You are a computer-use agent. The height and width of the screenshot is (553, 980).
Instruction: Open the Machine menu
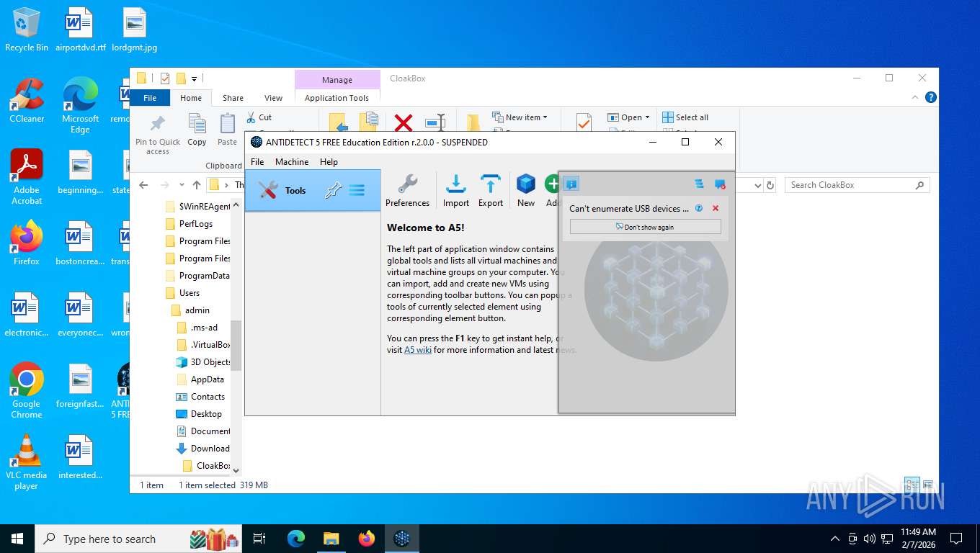[x=292, y=162]
